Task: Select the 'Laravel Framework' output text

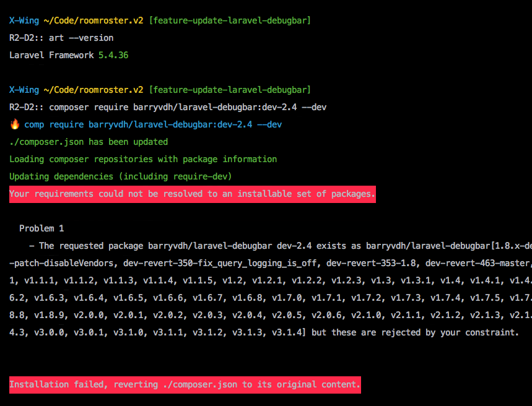Action: pos(51,55)
